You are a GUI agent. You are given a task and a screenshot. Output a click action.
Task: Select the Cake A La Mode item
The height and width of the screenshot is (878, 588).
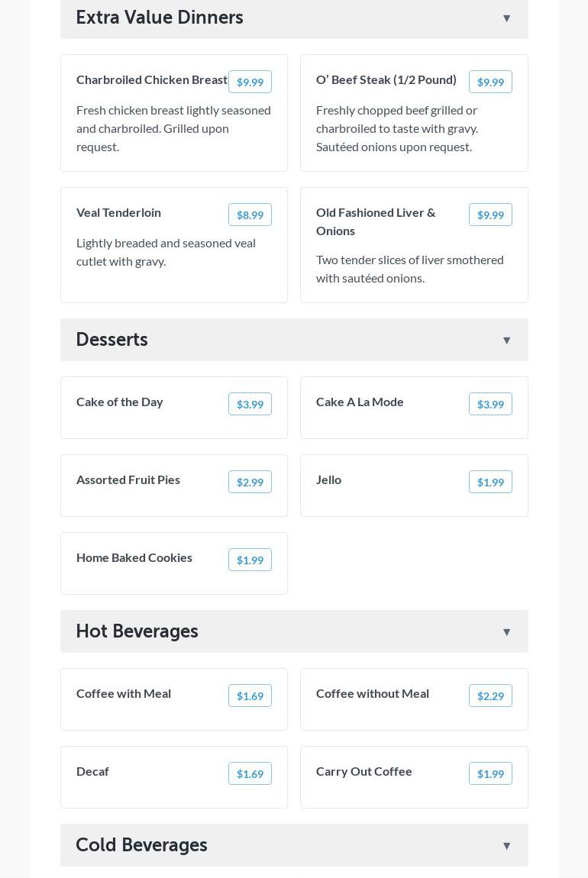[360, 402]
